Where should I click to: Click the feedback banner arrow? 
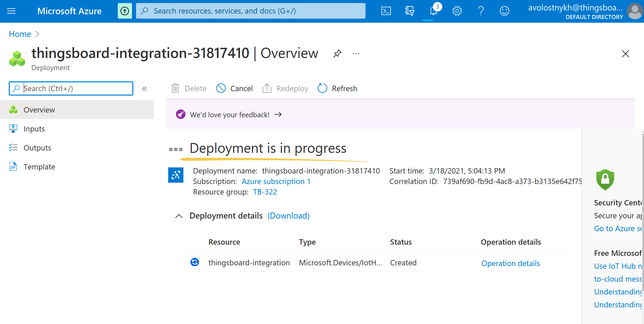(278, 115)
